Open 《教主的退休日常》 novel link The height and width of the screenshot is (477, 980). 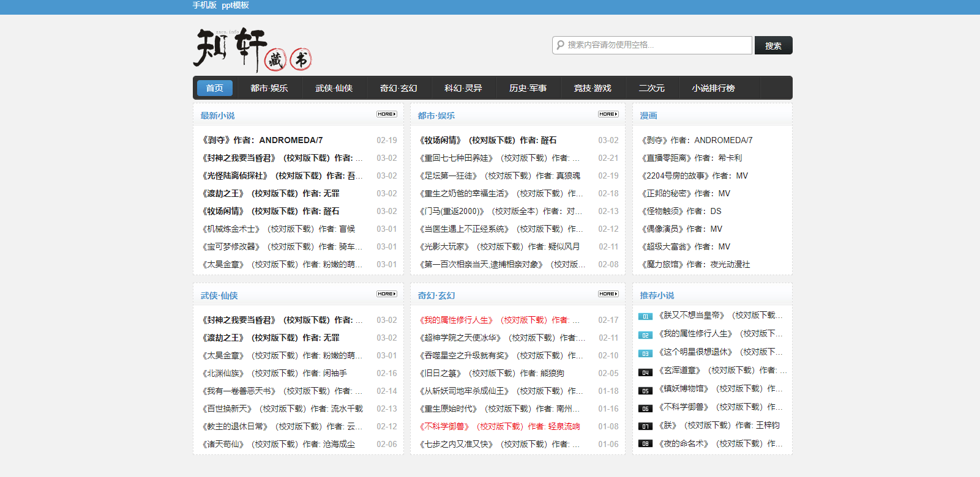(x=282, y=426)
